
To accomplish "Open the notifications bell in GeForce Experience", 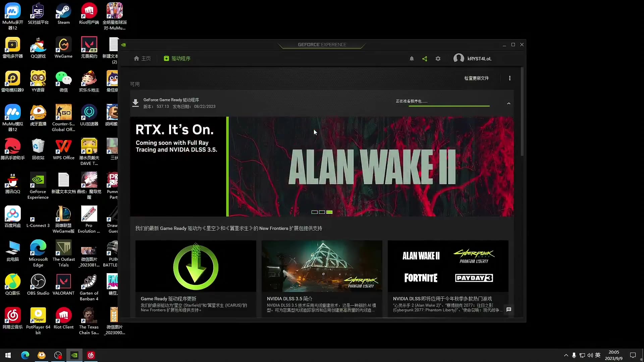I will click(x=412, y=59).
